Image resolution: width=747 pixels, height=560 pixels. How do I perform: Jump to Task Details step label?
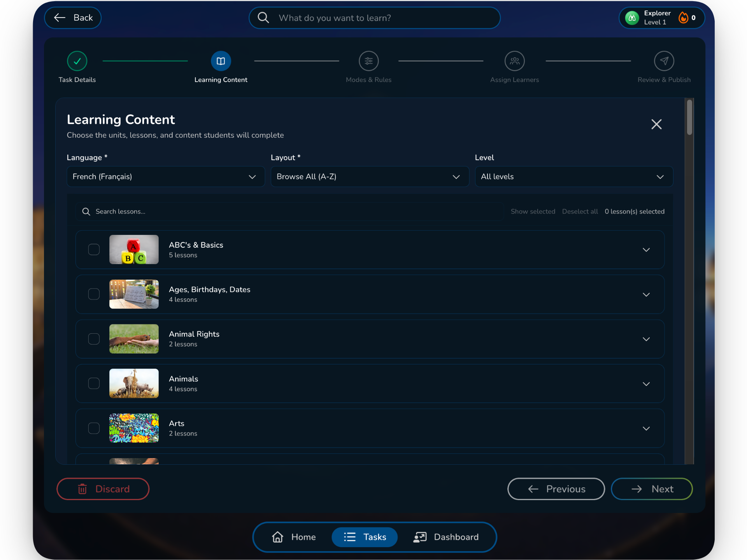click(x=77, y=80)
